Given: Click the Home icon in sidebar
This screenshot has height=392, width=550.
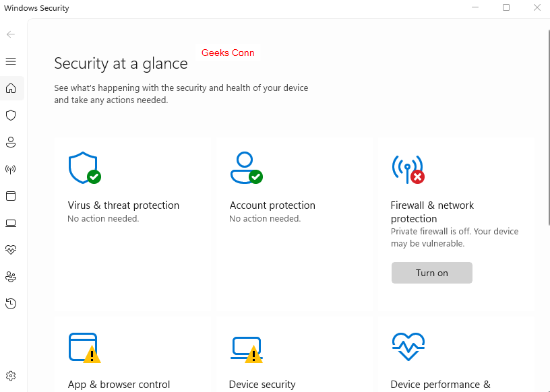Looking at the screenshot, I should (x=11, y=88).
